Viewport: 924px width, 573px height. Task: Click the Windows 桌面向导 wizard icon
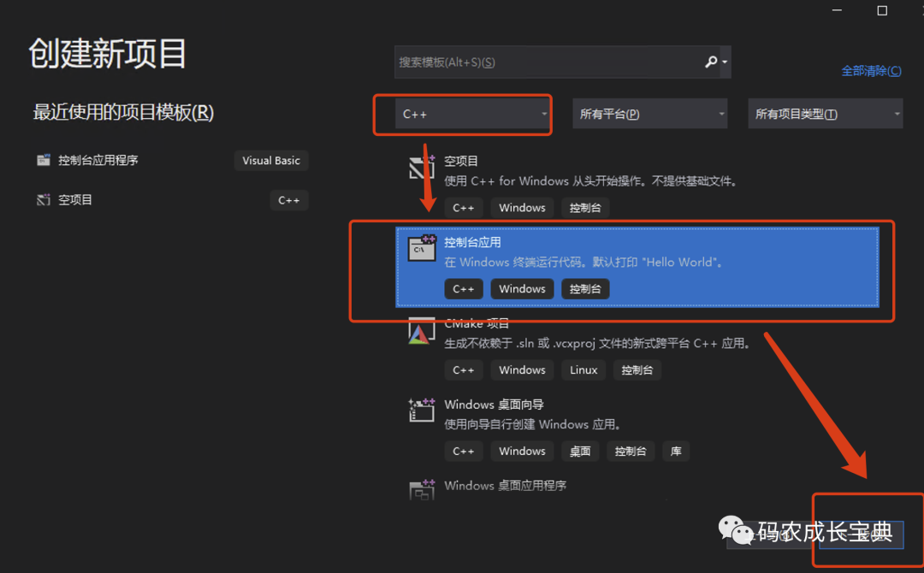click(x=422, y=410)
